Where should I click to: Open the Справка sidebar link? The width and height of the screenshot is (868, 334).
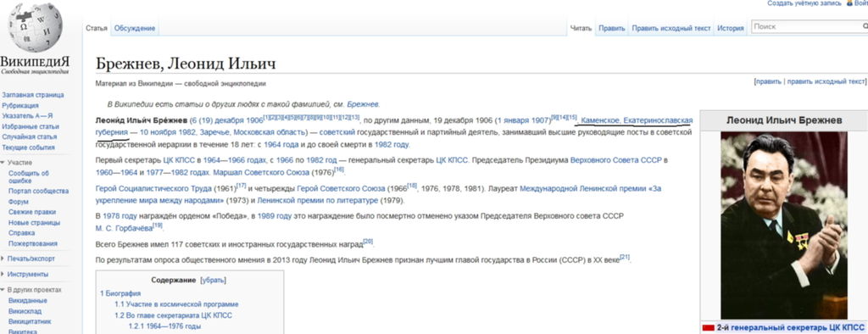point(21,233)
